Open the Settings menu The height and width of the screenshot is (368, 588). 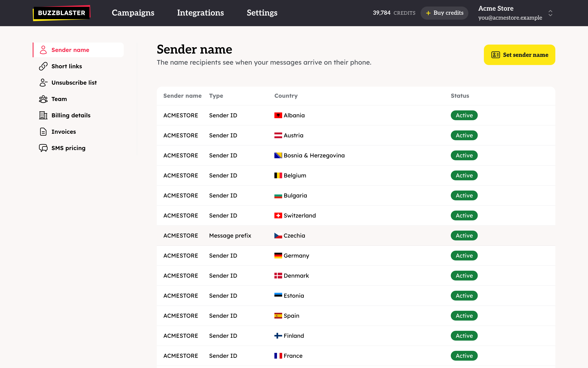coord(262,13)
